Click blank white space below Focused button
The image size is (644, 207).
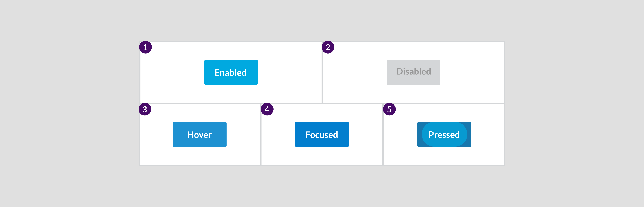click(322, 156)
